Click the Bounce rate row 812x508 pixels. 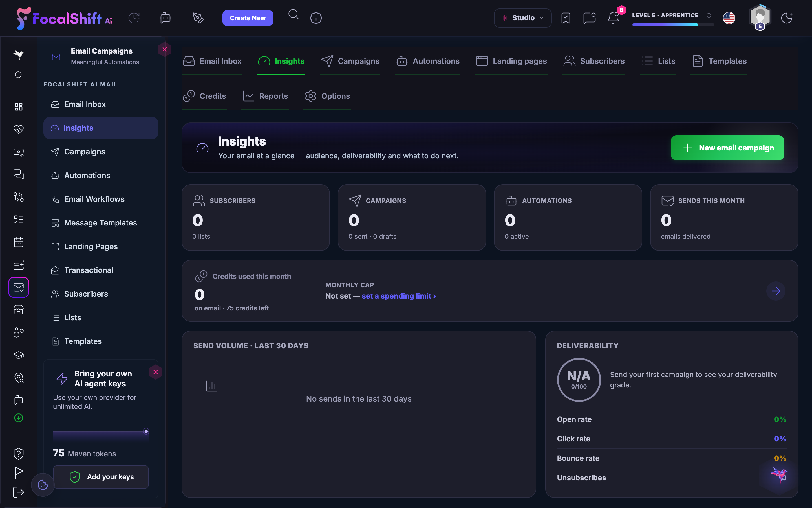point(671,458)
